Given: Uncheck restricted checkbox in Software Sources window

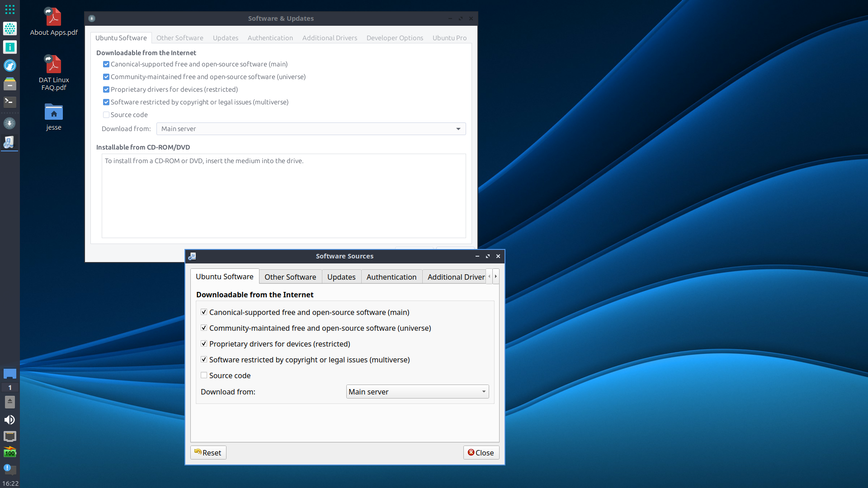Looking at the screenshot, I should (x=204, y=344).
